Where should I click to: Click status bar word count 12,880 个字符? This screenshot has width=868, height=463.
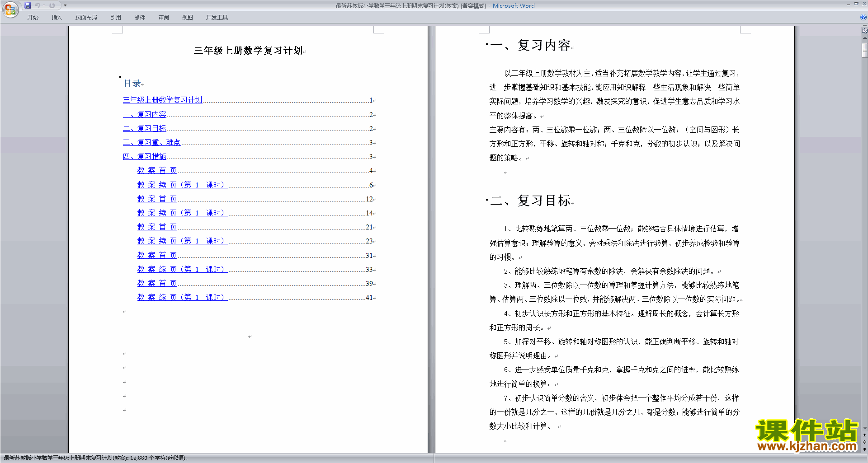[158, 458]
